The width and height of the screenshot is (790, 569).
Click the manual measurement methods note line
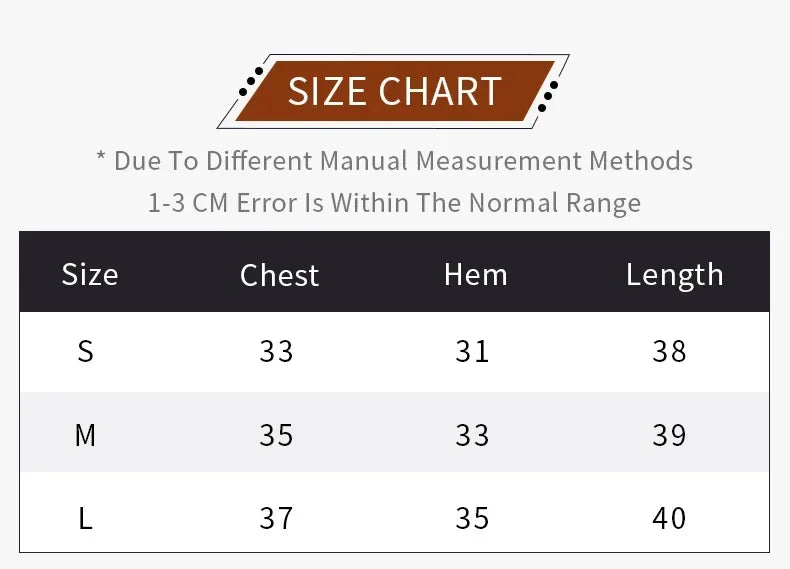[x=394, y=160]
